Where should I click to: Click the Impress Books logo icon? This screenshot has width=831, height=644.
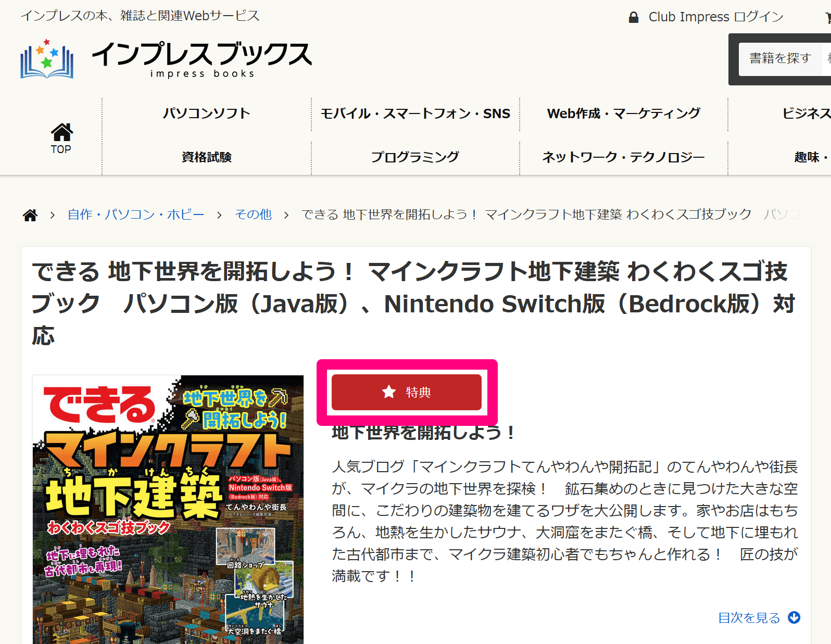click(x=47, y=58)
